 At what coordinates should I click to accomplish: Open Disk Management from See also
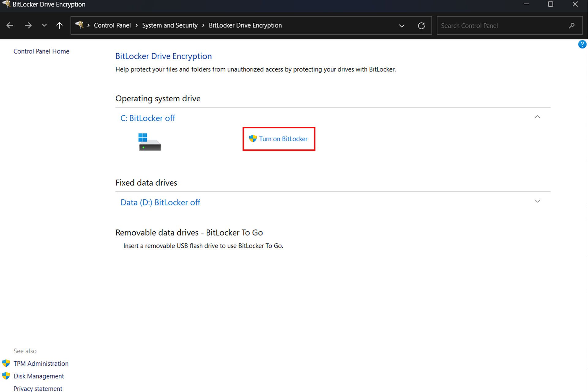click(39, 376)
